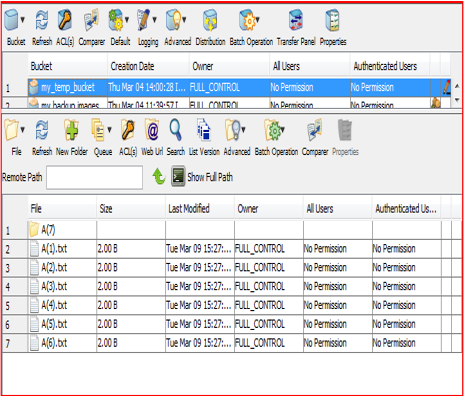Click the Owner header in file list
The height and width of the screenshot is (396, 464).
[269, 209]
